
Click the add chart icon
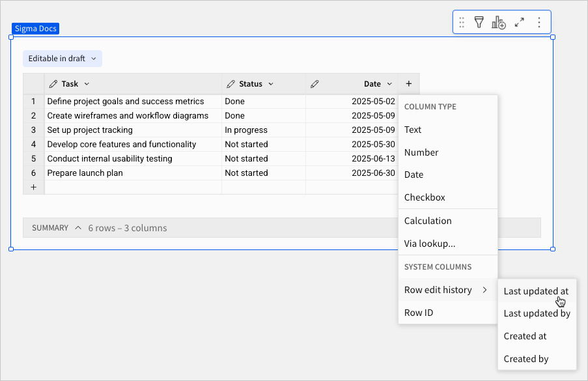[x=499, y=23]
